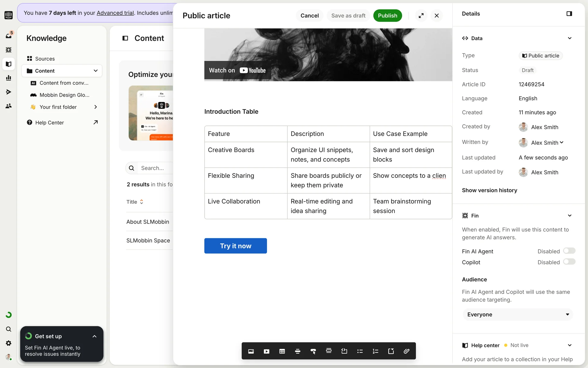Viewport: 588px width, 368px height.
Task: Enable the Fin AI Agent toggle
Action: pos(569,251)
